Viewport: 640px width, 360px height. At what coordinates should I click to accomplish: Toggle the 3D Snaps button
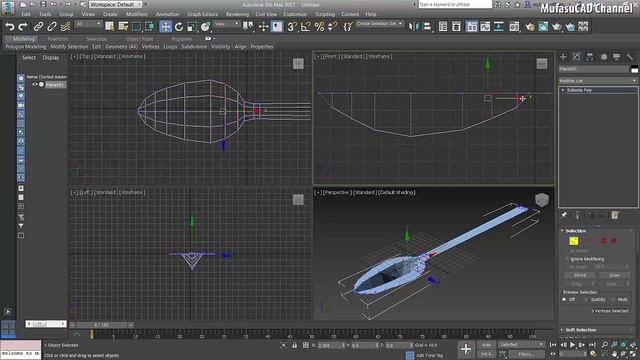click(x=292, y=27)
